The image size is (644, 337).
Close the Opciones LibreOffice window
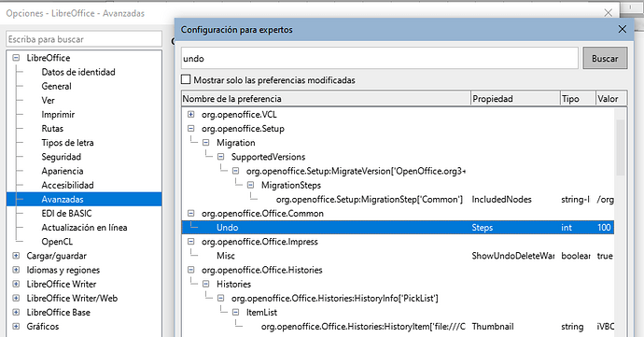tap(609, 13)
